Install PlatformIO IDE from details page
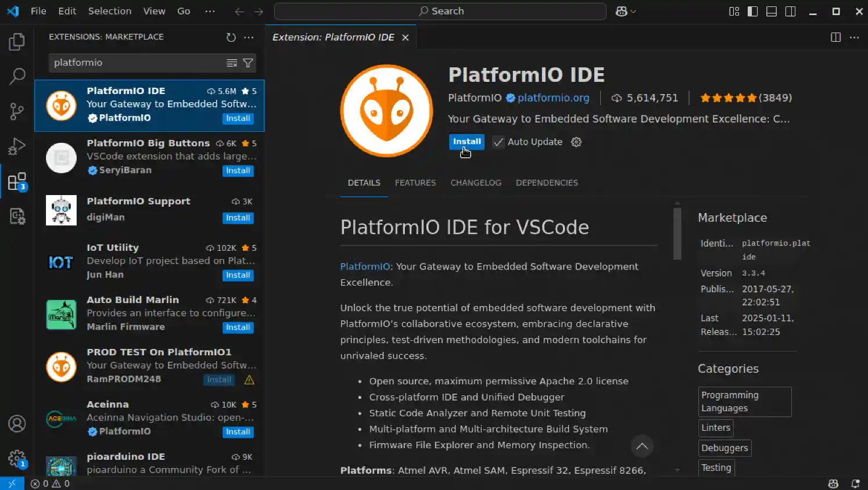 pos(467,142)
